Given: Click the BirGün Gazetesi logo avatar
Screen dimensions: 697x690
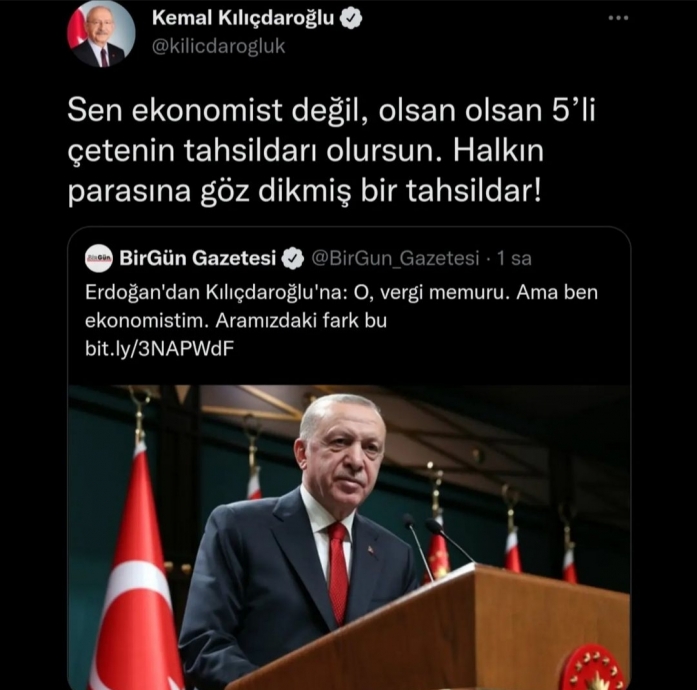Looking at the screenshot, I should (99, 258).
